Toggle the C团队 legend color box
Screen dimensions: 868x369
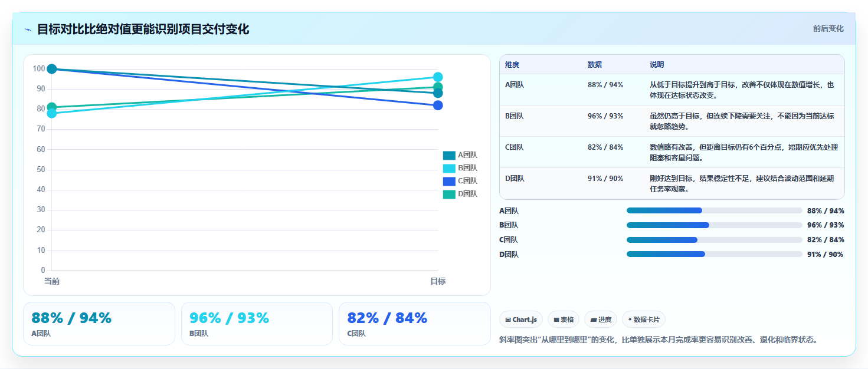coord(449,181)
